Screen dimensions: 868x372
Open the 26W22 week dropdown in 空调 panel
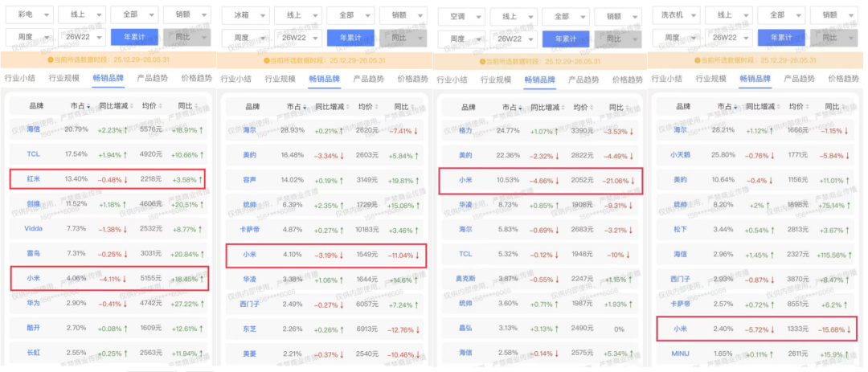[x=513, y=39]
